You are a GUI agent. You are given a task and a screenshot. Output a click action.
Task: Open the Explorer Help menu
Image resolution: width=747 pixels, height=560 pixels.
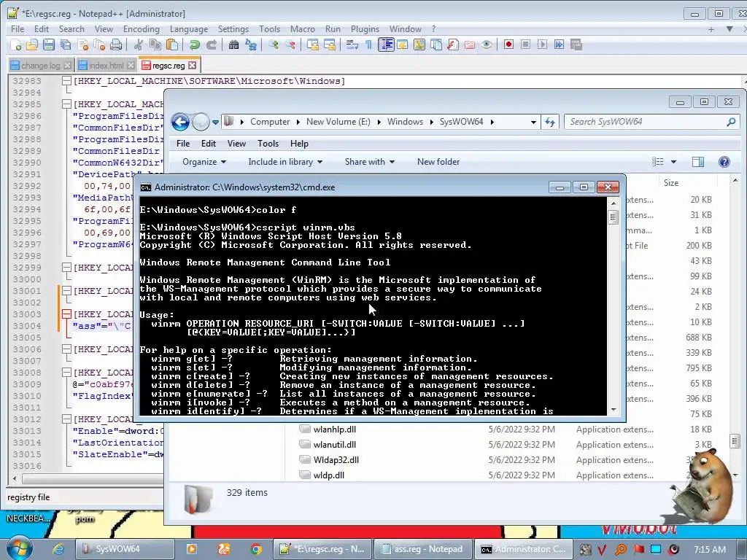299,144
